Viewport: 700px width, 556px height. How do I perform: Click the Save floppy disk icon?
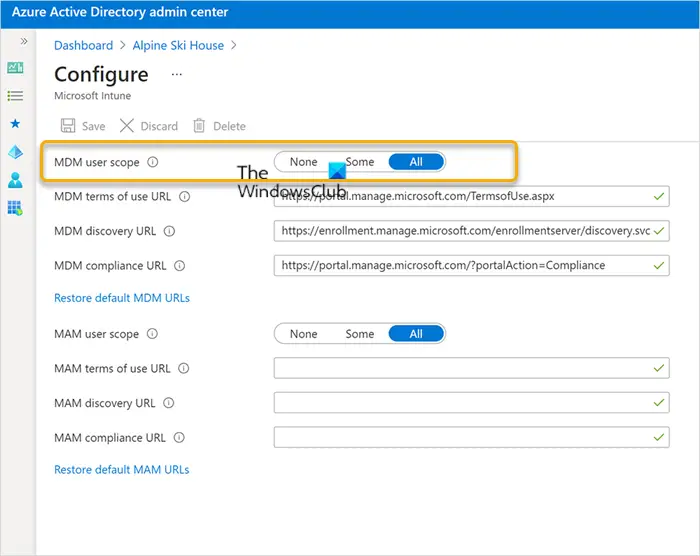click(68, 125)
